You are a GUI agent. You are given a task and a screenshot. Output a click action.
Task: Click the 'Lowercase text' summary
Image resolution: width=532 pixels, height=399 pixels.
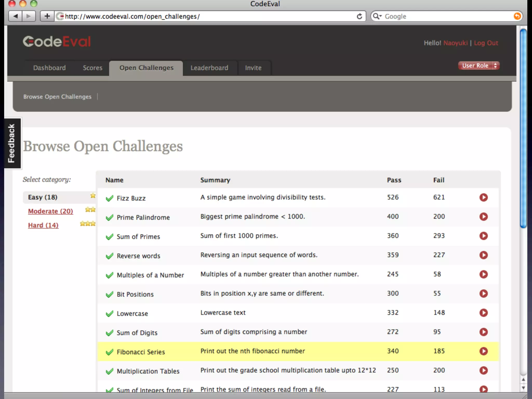click(223, 312)
